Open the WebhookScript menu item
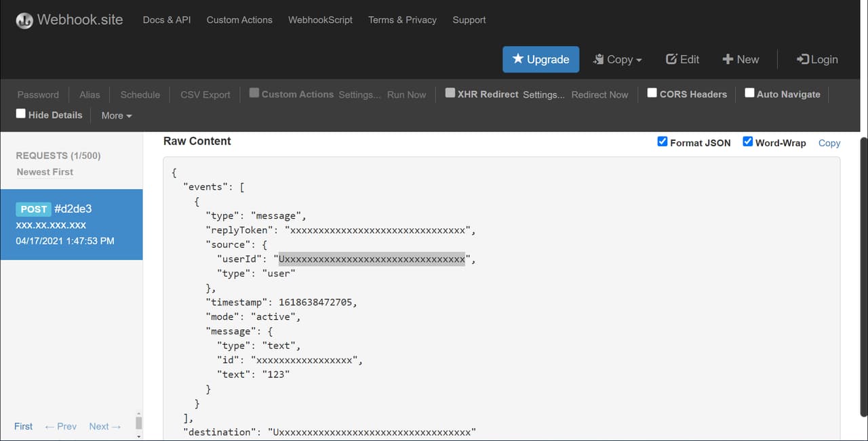 click(320, 20)
